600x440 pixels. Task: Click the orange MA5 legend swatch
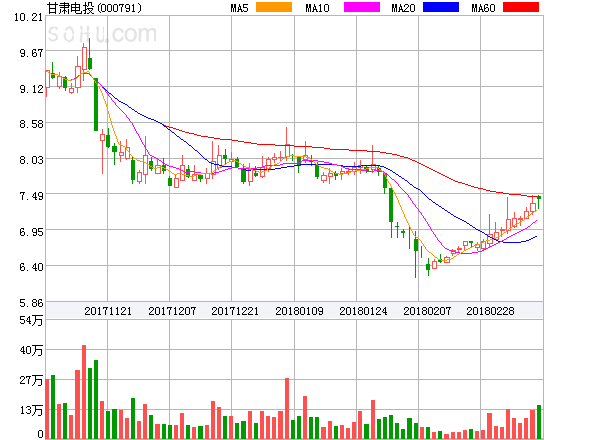coord(274,7)
